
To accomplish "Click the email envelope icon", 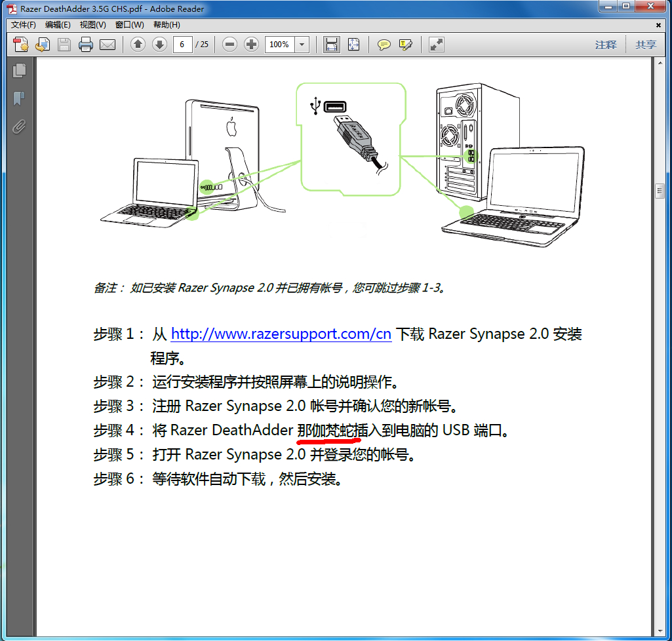I will (108, 45).
